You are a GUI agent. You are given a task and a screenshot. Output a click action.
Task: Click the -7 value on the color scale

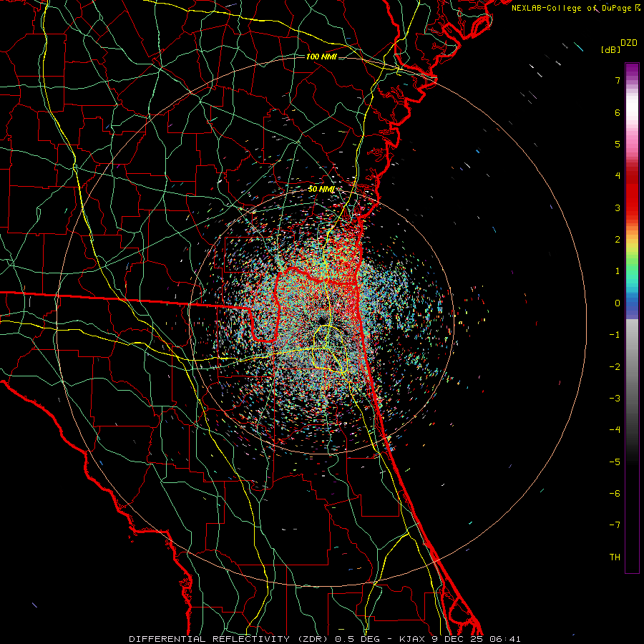[615, 525]
